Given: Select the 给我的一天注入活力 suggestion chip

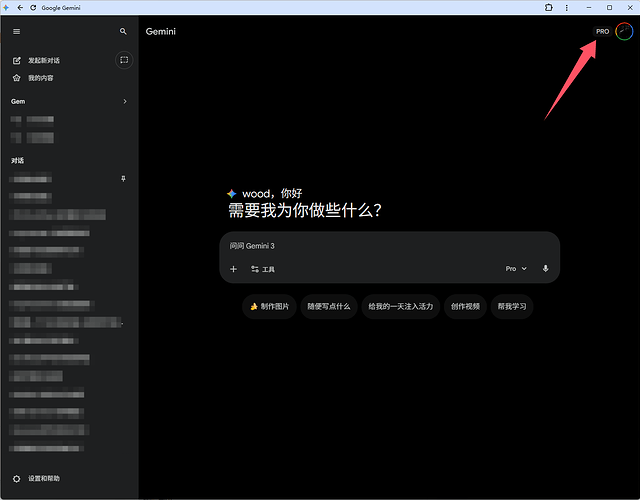Looking at the screenshot, I should tap(400, 307).
